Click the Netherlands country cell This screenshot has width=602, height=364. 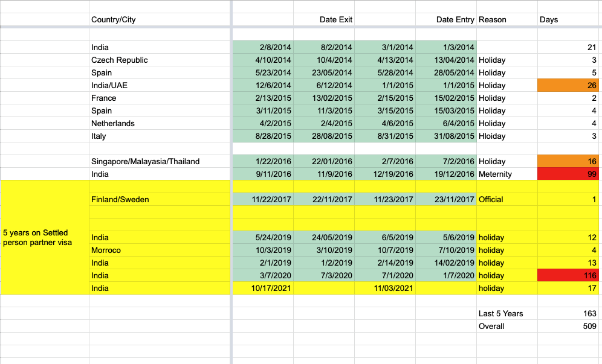(160, 123)
